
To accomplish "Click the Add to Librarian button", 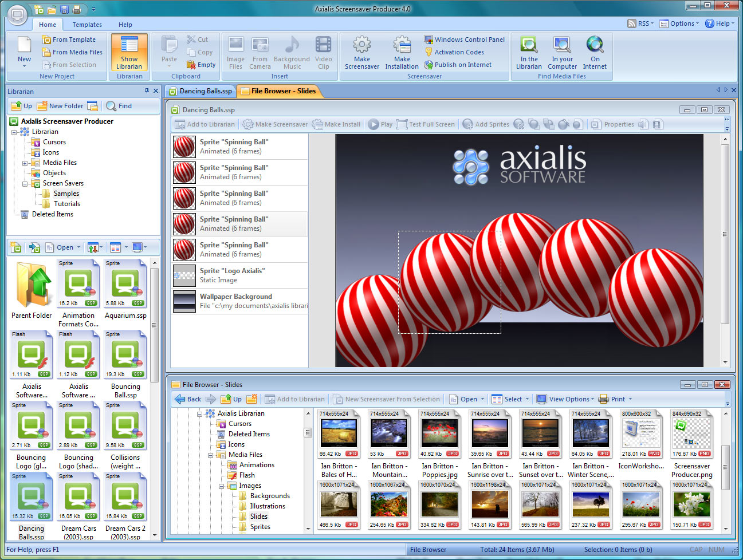I will [x=205, y=124].
